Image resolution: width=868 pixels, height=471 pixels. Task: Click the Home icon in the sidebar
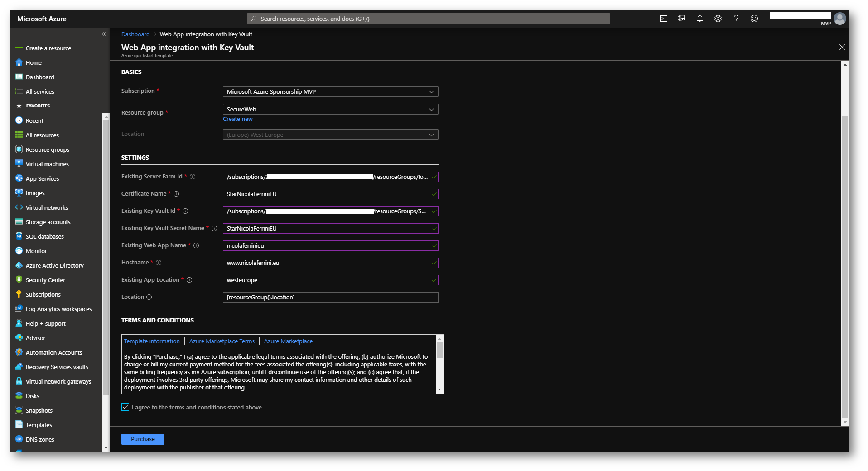[19, 62]
